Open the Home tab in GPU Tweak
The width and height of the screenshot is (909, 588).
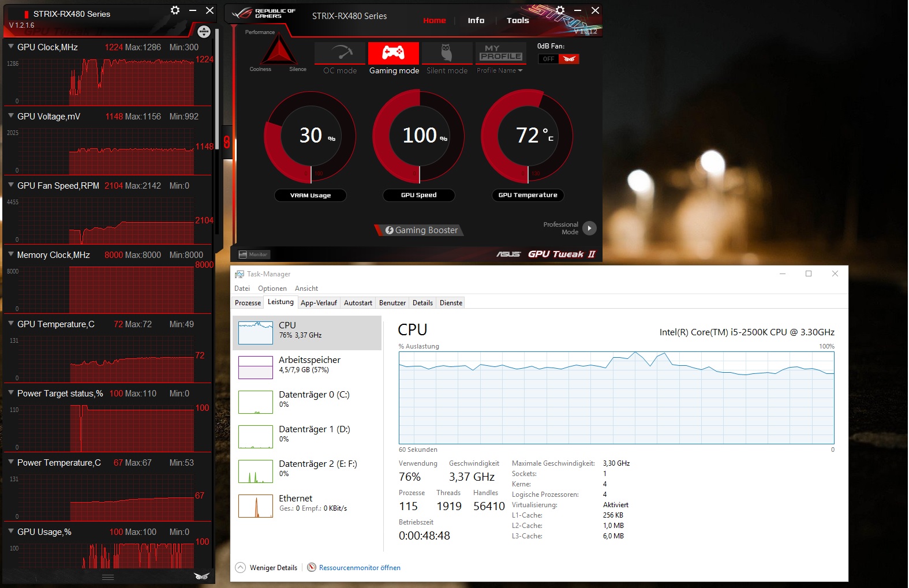tap(435, 20)
